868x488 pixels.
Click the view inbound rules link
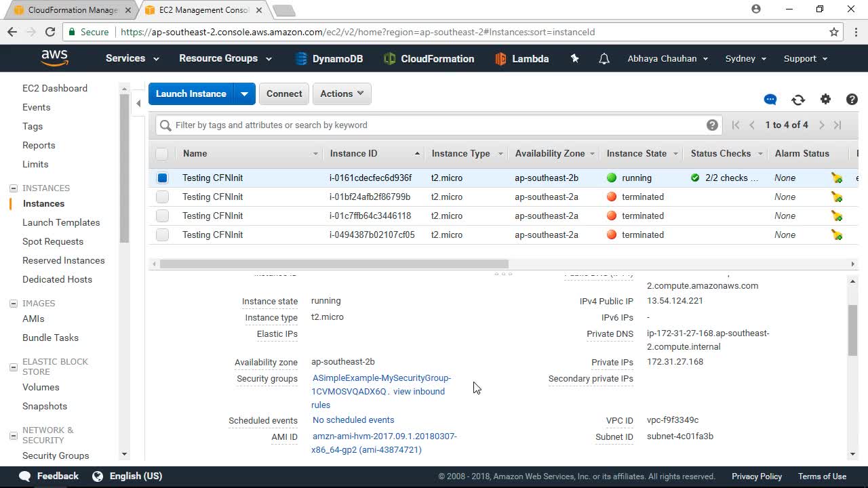[x=378, y=398]
